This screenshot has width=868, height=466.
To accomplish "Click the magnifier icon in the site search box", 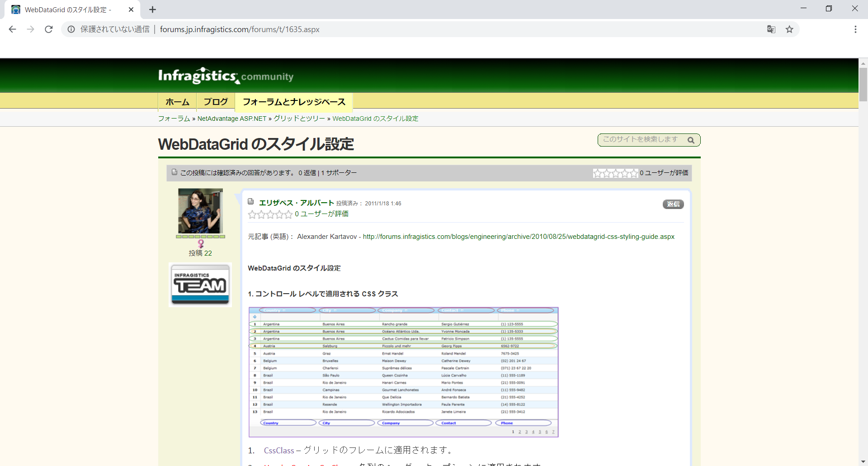I will point(691,140).
